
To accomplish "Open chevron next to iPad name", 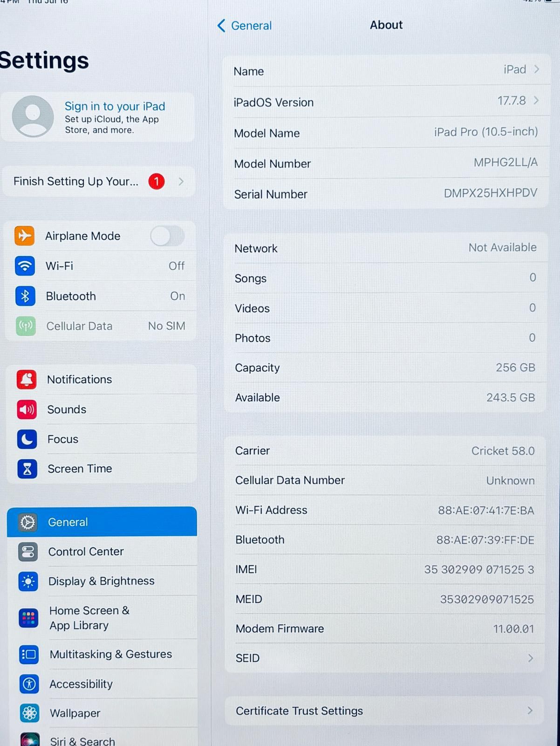I will pos(537,69).
